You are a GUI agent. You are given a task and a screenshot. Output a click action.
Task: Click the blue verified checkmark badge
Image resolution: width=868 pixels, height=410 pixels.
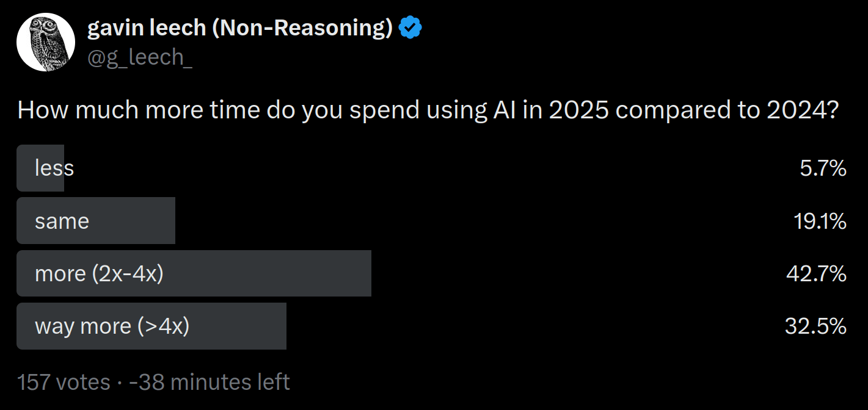(x=409, y=28)
